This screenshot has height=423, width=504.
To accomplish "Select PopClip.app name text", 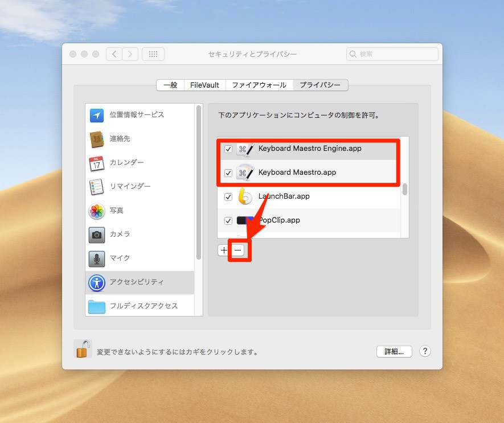I will 279,220.
